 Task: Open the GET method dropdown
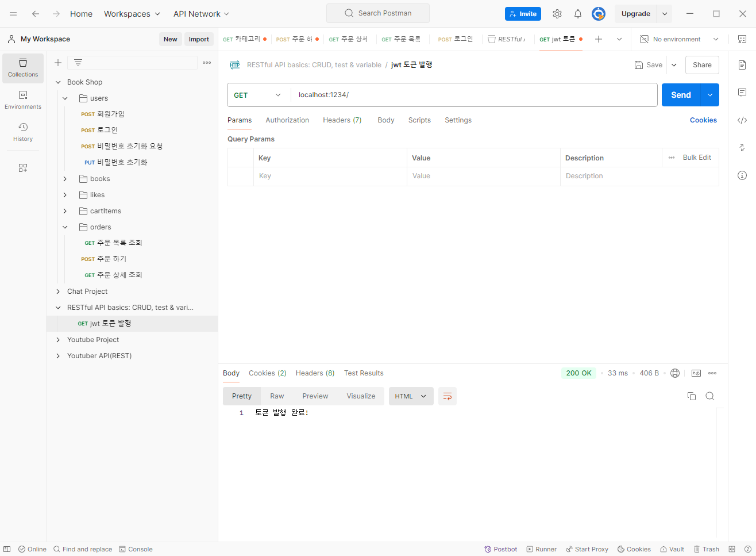pos(257,95)
